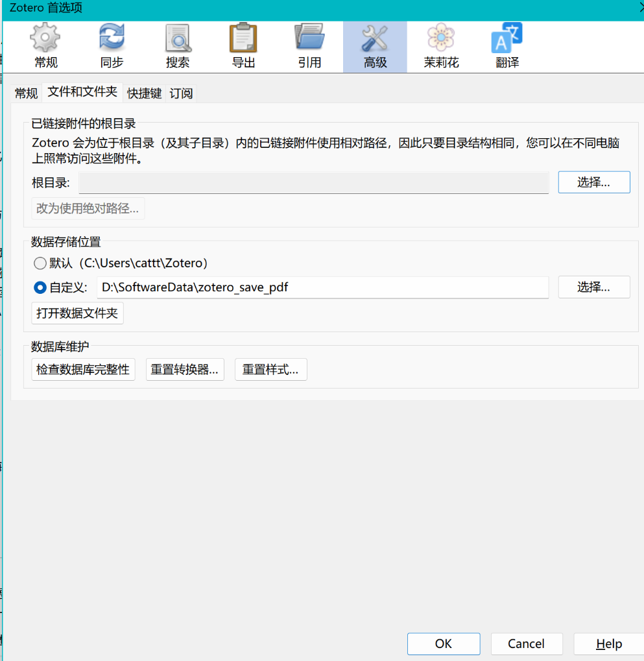The image size is (644, 661).
Task: Click 选择 to pick a root directory
Action: (594, 182)
